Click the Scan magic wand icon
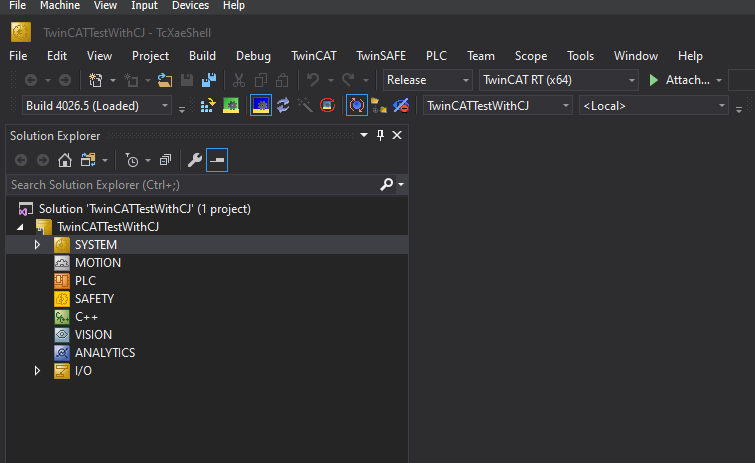 tap(305, 105)
